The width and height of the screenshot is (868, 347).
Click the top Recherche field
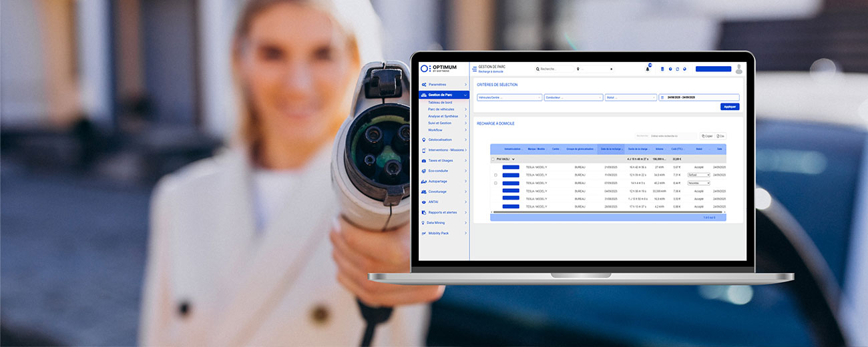554,69
